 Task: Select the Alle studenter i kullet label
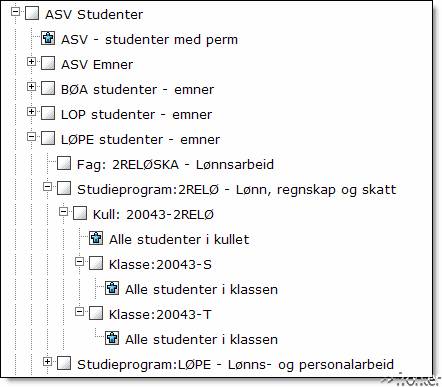coord(179,239)
